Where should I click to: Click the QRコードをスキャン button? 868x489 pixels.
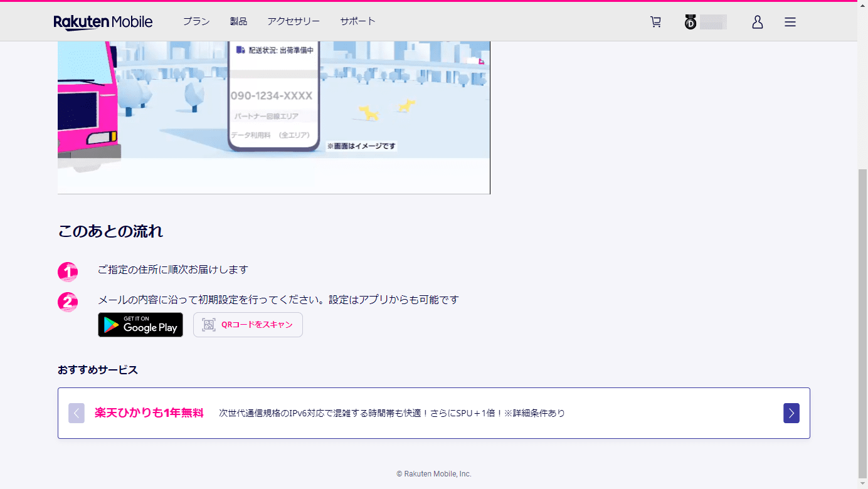(x=248, y=325)
